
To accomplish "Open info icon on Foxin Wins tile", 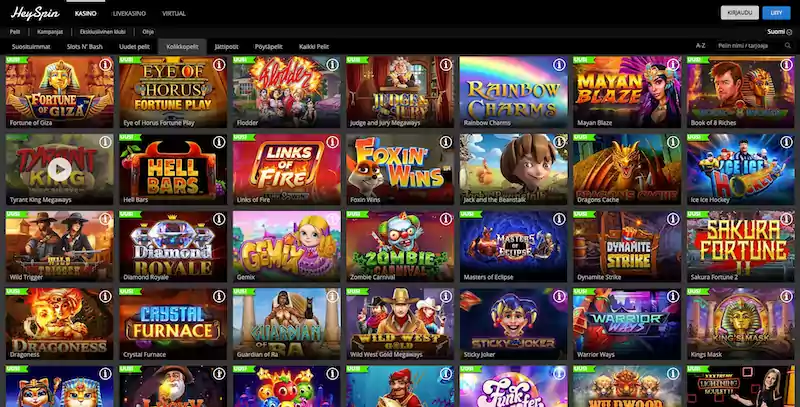I will click(x=446, y=142).
